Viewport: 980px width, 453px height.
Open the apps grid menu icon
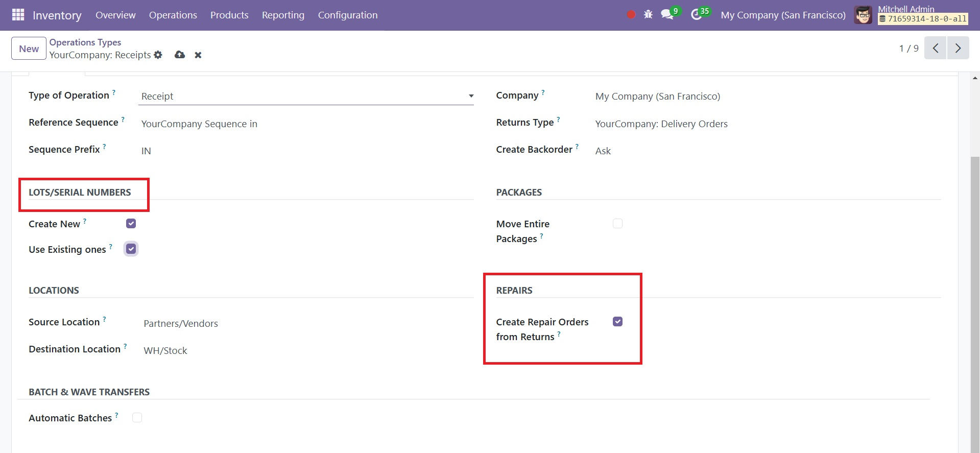click(18, 15)
